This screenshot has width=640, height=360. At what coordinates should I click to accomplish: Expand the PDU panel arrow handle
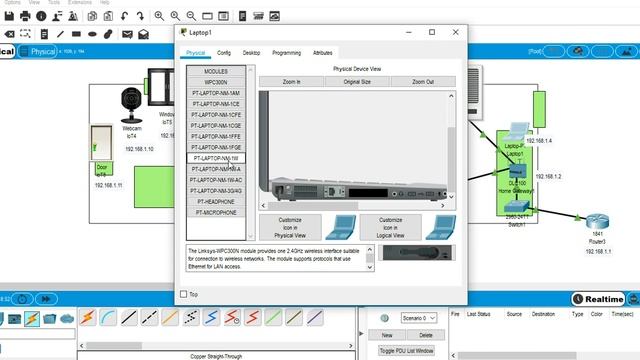point(361,333)
